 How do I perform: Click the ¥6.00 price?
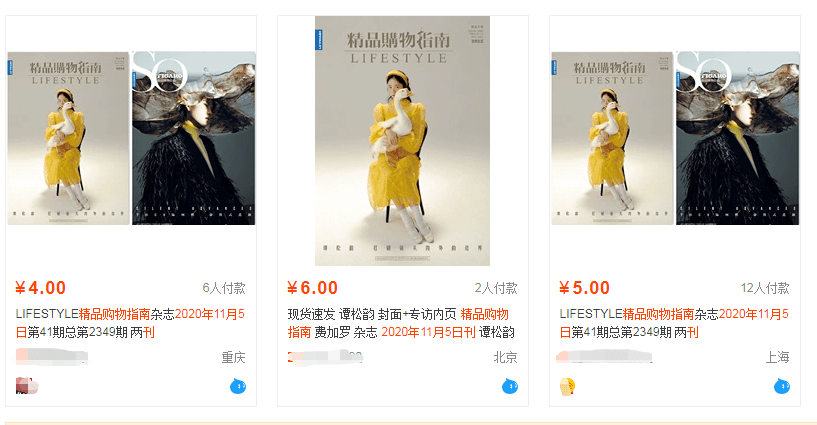pos(313,288)
